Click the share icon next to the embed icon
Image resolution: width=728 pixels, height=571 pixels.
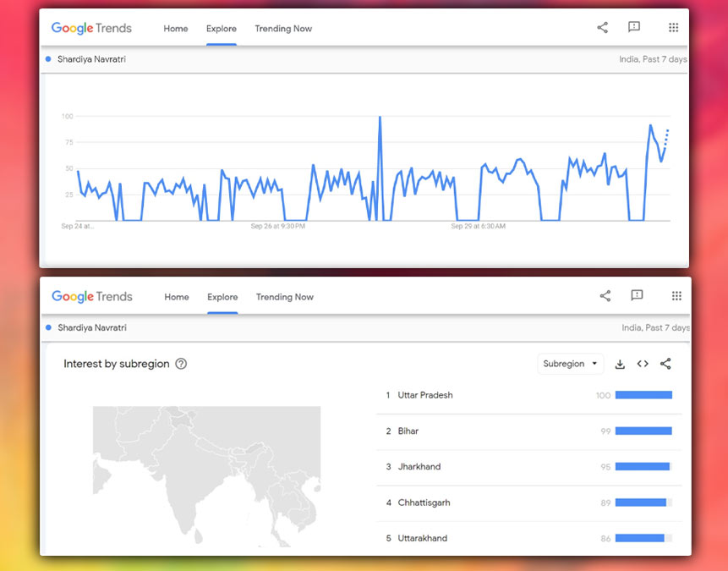pos(665,364)
